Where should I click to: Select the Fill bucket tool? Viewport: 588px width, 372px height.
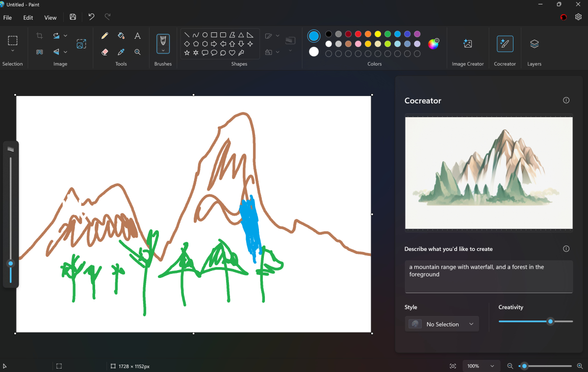click(121, 36)
